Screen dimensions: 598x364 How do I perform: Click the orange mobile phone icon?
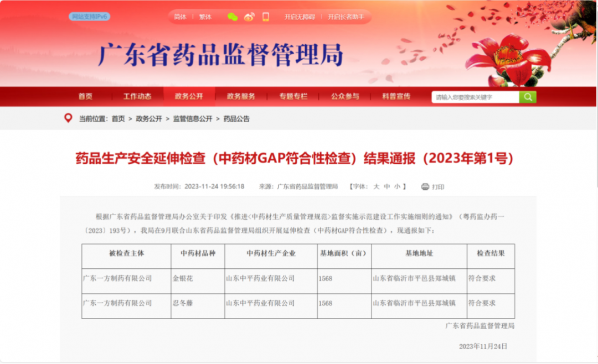[x=266, y=17]
